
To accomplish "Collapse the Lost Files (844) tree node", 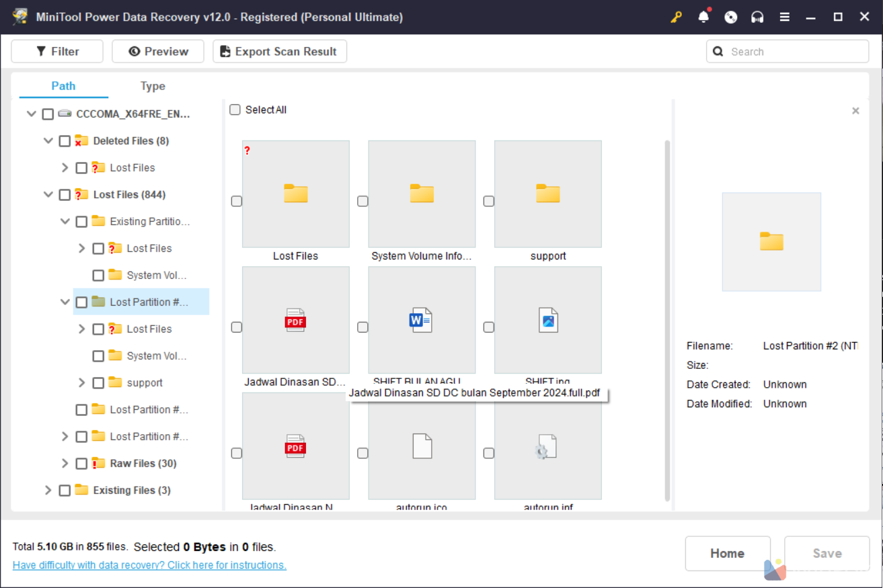I will [48, 195].
